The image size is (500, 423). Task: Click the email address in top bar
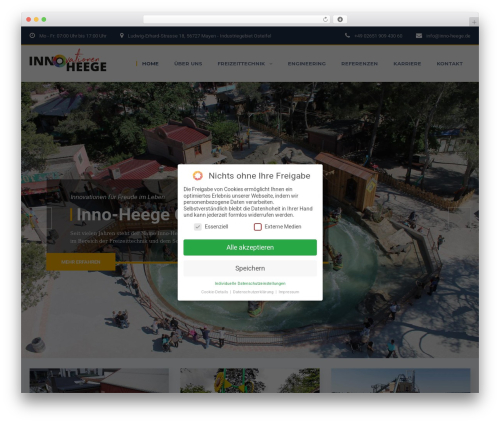click(x=448, y=36)
